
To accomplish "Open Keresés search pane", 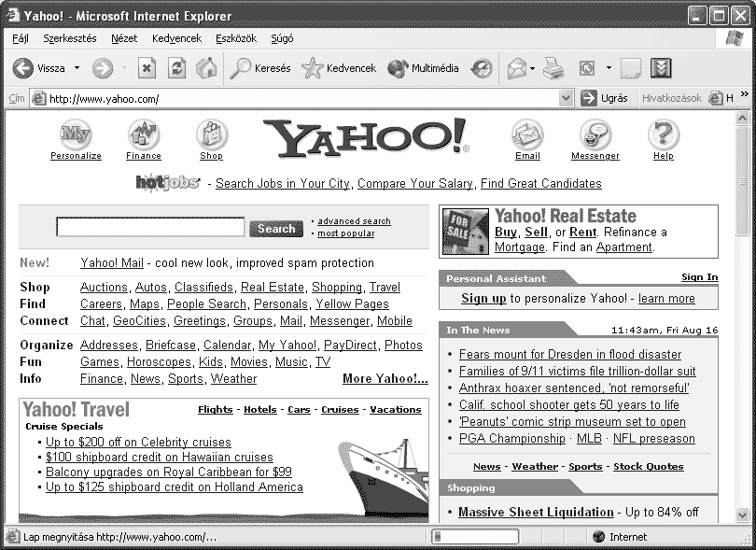I will click(259, 68).
